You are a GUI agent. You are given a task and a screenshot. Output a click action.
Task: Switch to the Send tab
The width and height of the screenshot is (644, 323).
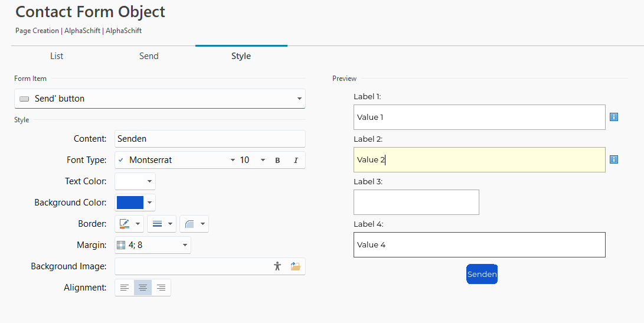tap(149, 56)
